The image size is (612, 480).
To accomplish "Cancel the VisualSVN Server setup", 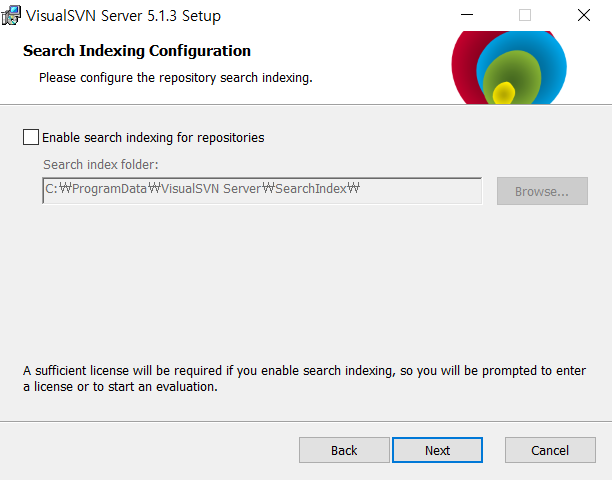I will (x=550, y=450).
